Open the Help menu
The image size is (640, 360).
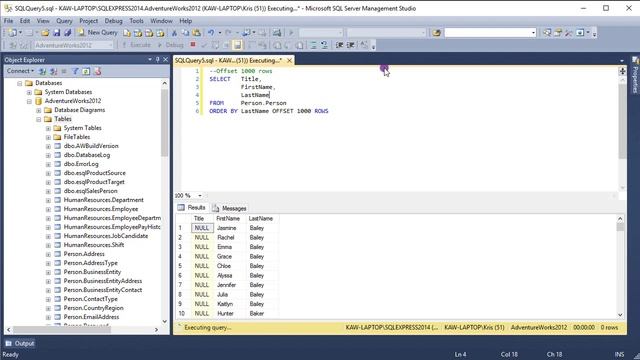(x=185, y=21)
